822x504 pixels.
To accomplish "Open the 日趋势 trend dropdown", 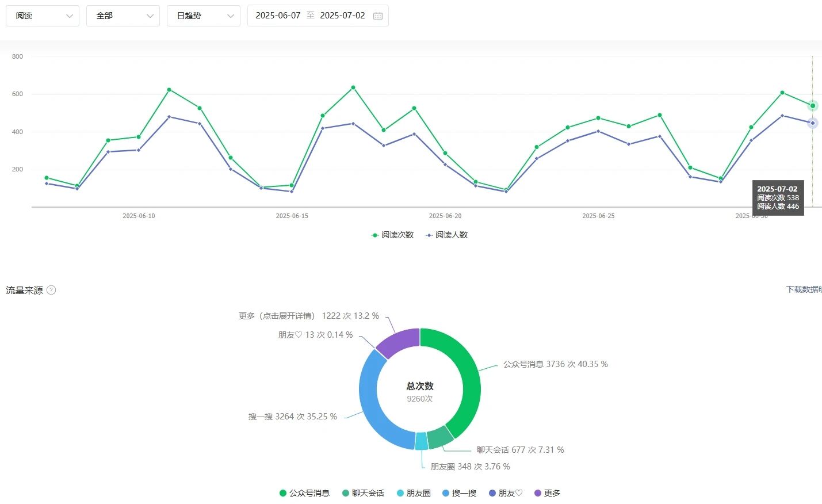I will click(x=204, y=16).
